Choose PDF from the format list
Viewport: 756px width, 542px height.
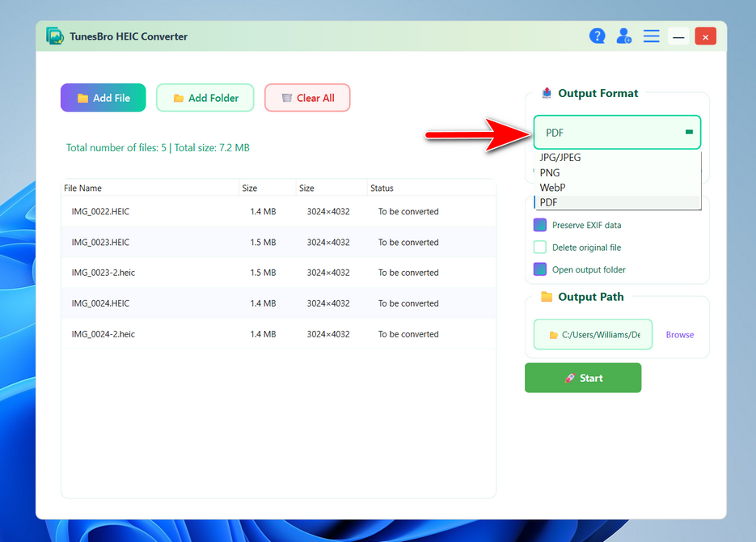617,202
